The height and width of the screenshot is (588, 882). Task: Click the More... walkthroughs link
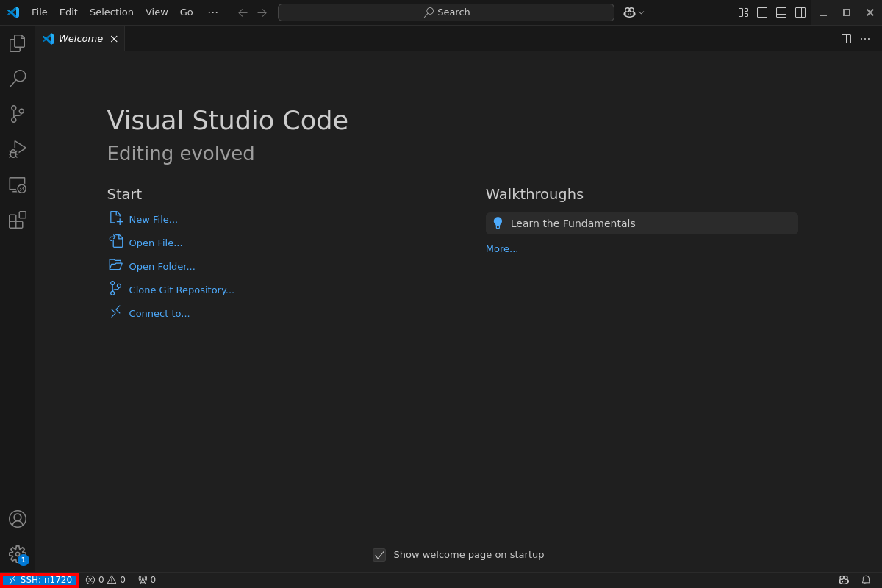502,248
